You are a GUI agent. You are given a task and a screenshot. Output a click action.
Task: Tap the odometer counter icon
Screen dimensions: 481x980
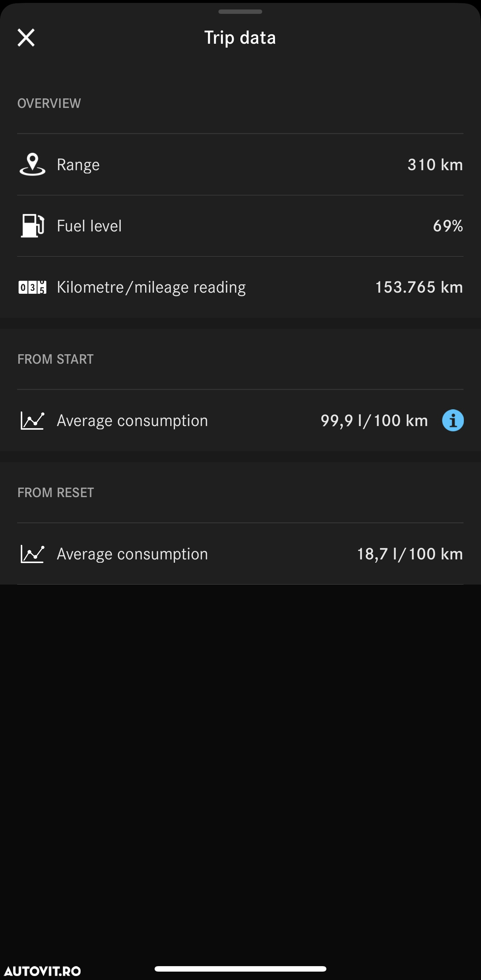click(32, 287)
